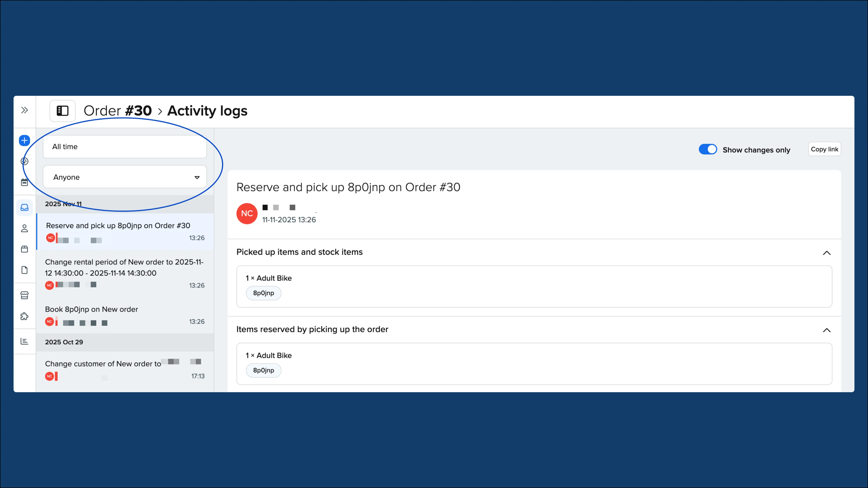Open the Anyone user filter dropdown
The height and width of the screenshot is (488, 868).
125,177
